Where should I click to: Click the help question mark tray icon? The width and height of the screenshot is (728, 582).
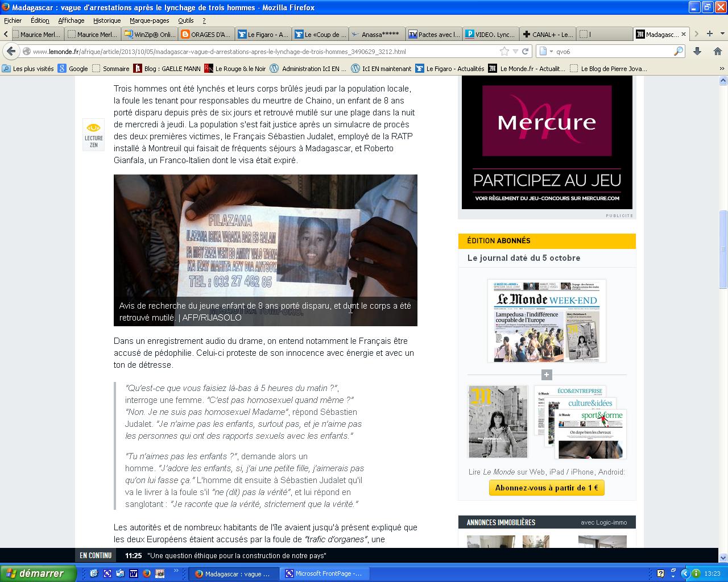(660, 573)
